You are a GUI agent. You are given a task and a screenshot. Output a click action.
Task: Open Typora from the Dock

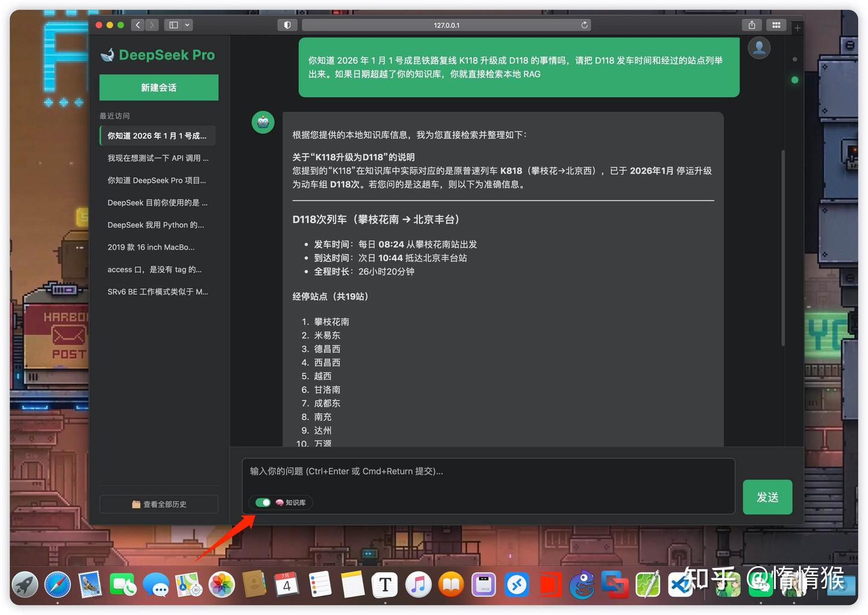point(385,584)
